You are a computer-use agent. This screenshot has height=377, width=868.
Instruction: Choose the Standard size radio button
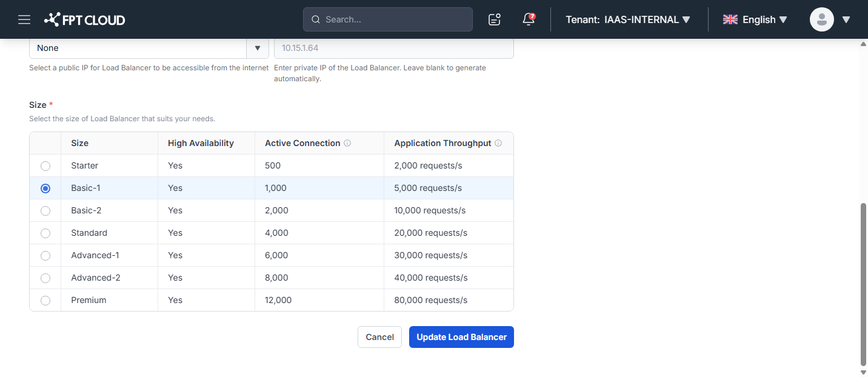(x=45, y=233)
